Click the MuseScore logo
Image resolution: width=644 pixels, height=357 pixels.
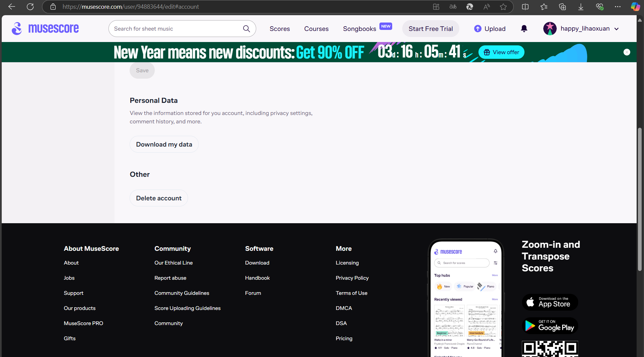45,29
